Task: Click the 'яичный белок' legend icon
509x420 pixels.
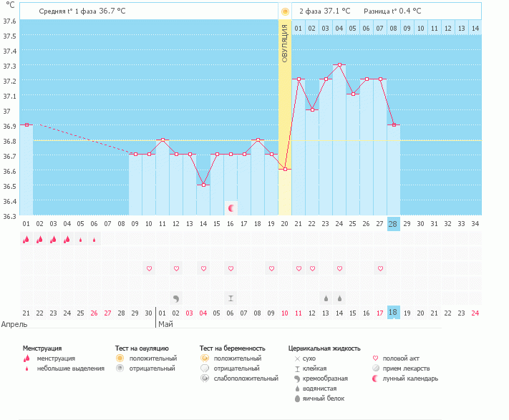Action: [x=297, y=399]
